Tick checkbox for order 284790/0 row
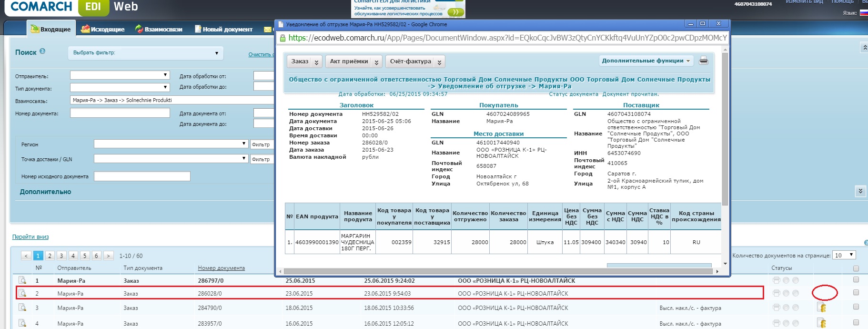Image resolution: width=868 pixels, height=329 pixels. pyautogui.click(x=856, y=307)
